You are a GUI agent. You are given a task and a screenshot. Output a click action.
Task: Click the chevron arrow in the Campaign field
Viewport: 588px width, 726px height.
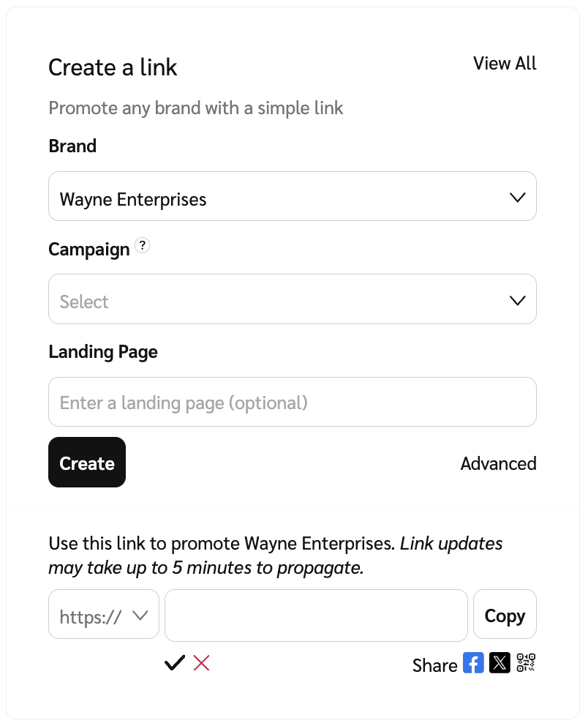pos(517,300)
